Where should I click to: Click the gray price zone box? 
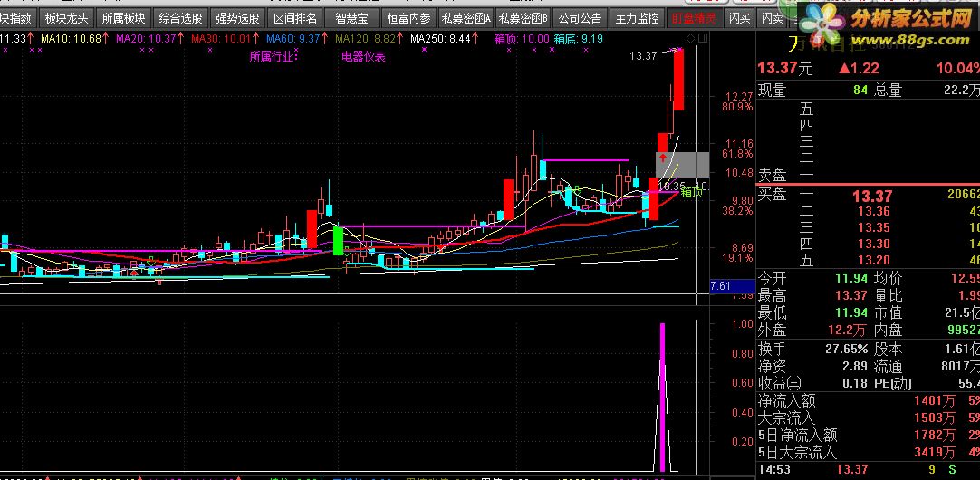(683, 164)
